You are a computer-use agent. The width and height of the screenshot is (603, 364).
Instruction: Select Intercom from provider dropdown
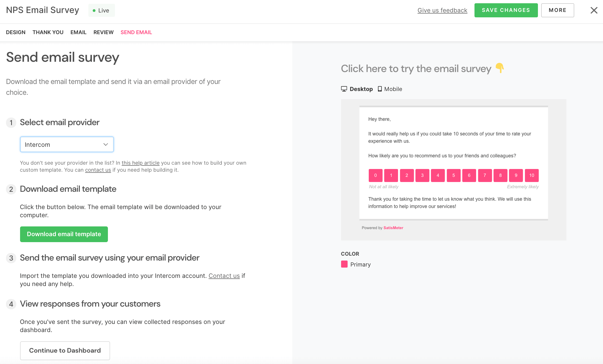pos(67,144)
